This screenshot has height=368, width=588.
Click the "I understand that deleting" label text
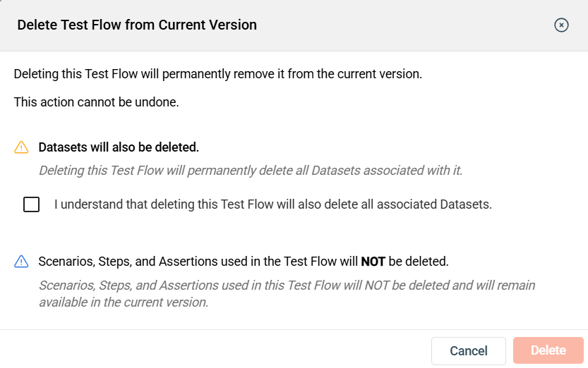272,204
